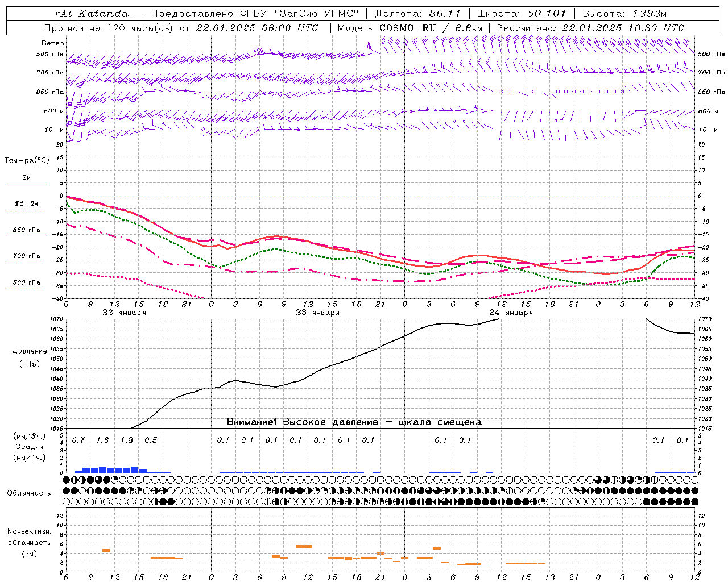Click the Td 2м dew point legend label

click(x=27, y=203)
